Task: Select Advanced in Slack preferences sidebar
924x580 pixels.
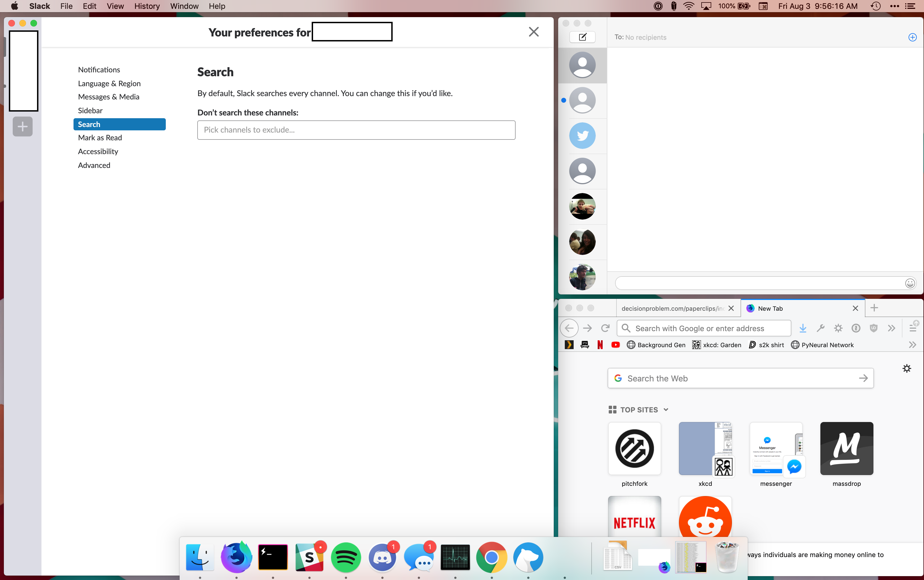Action: click(94, 165)
